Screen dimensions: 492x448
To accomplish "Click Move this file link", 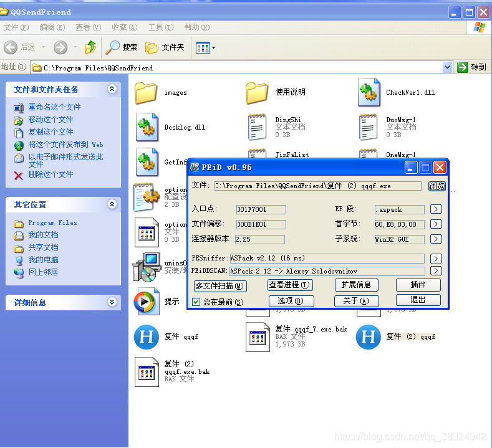I will point(51,120).
